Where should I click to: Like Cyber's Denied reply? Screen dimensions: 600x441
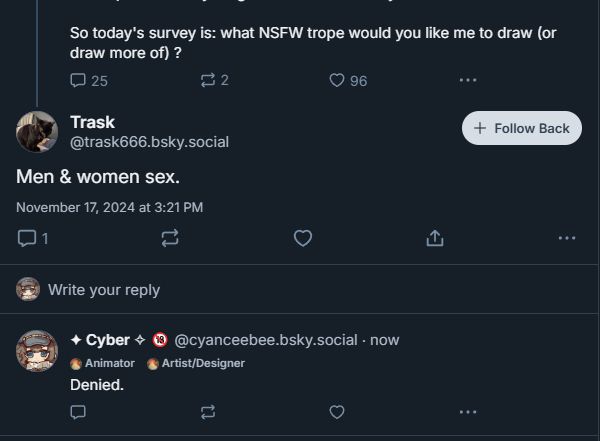click(337, 411)
